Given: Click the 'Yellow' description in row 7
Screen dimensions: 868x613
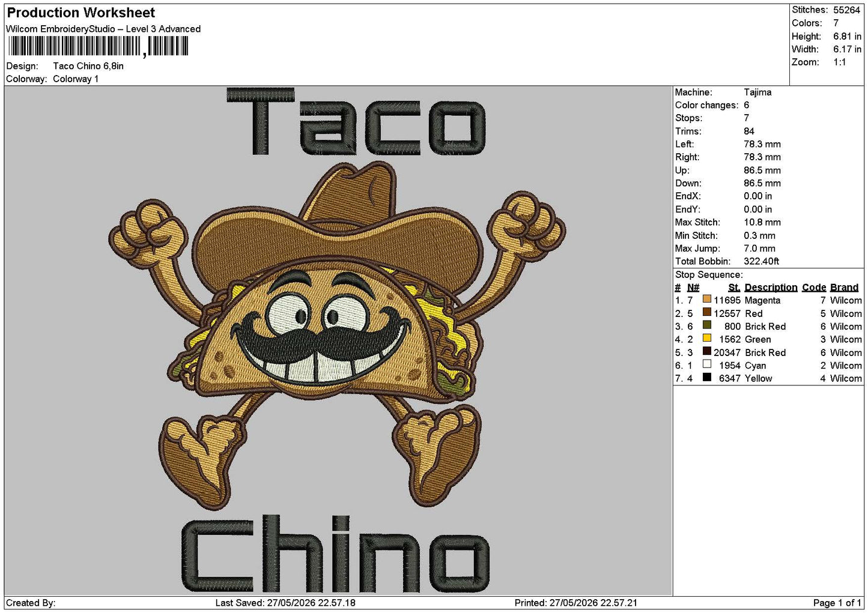Looking at the screenshot, I should (758, 378).
